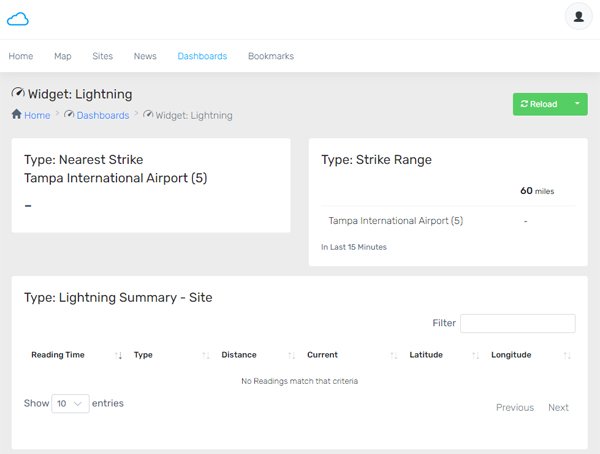
Task: Click the gauge icon beside Dashboards breadcrumb
Action: pos(69,115)
